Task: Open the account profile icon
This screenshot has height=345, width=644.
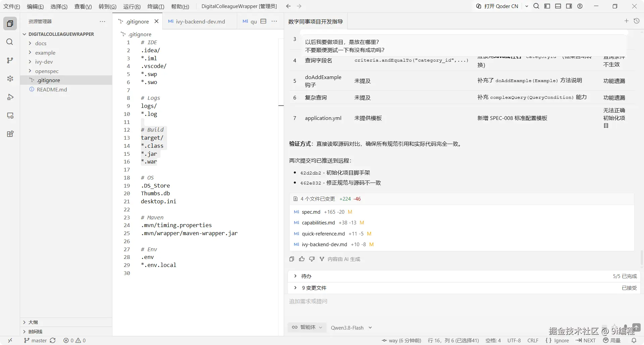Action: pyautogui.click(x=580, y=6)
